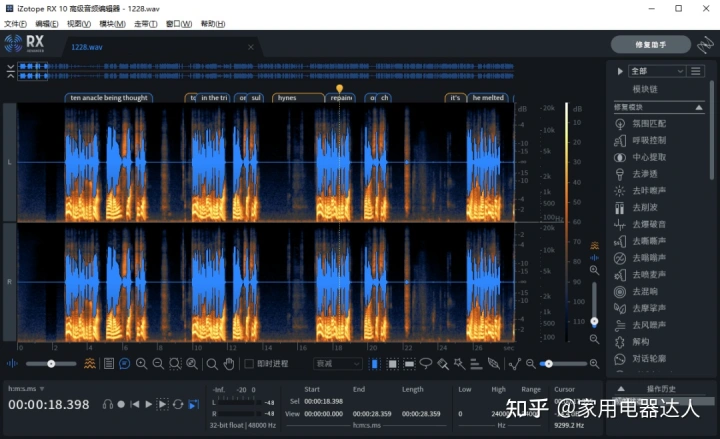Open the h:m:s.ms time format dropdown

[26, 388]
